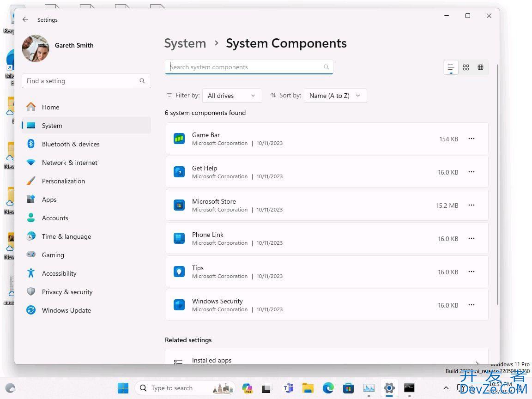Select the Microsoft Store name text
Screen dimensions: 532x399
pos(214,201)
